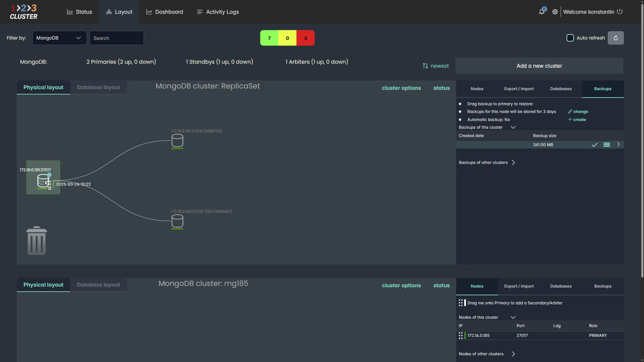This screenshot has width=644, height=362.
Task: Expand Backups of other clusters
Action: pyautogui.click(x=513, y=163)
